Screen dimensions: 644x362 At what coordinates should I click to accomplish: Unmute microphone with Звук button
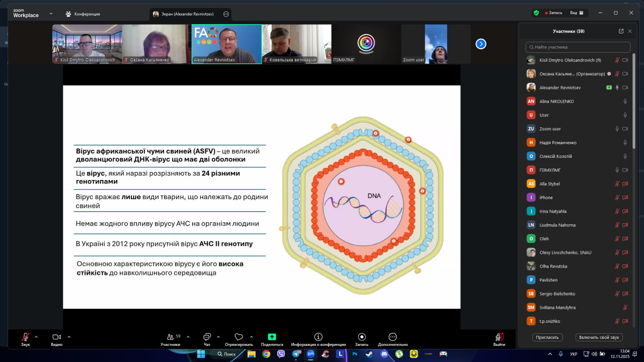[x=25, y=337]
